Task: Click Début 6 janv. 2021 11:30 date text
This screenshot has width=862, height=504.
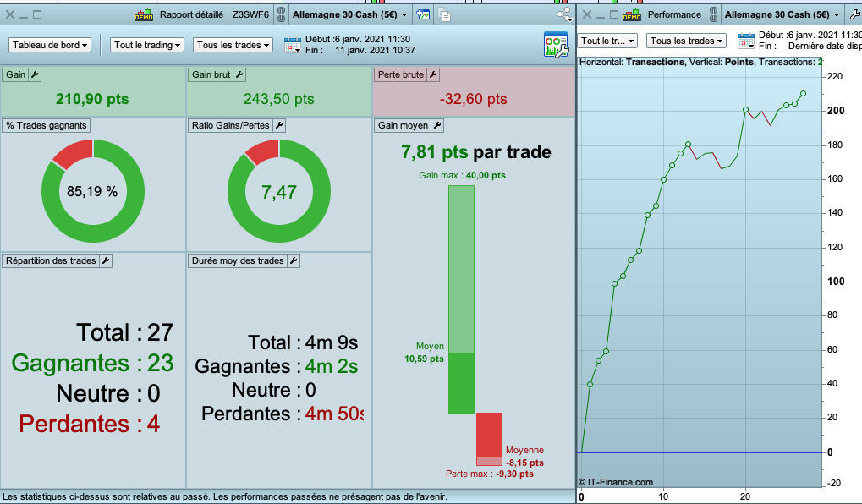Action: click(x=358, y=39)
